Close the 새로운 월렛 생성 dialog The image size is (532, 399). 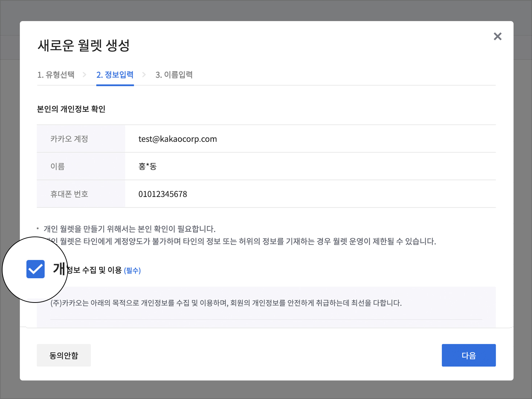click(497, 36)
